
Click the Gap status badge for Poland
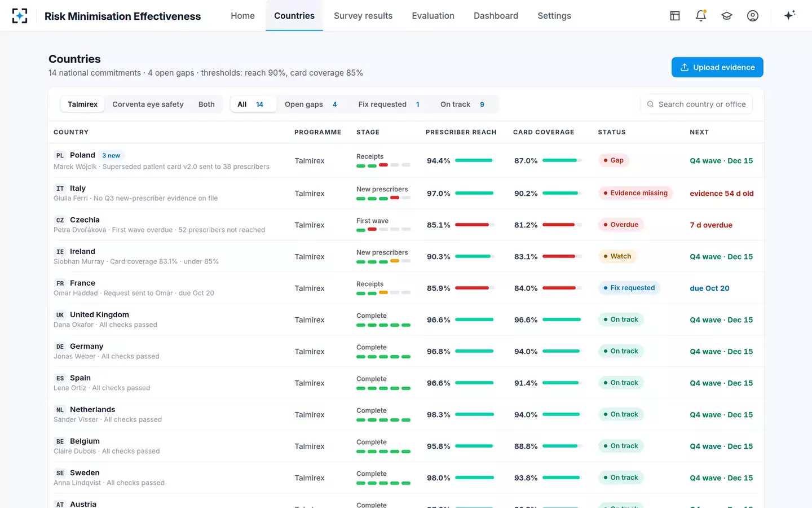(614, 160)
